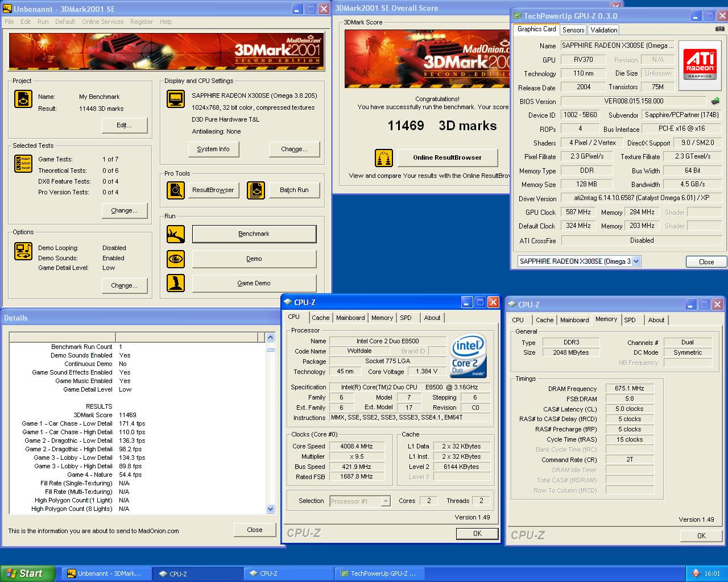The width and height of the screenshot is (728, 582).
Task: Click the ResultBrowser button
Action: coord(213,190)
